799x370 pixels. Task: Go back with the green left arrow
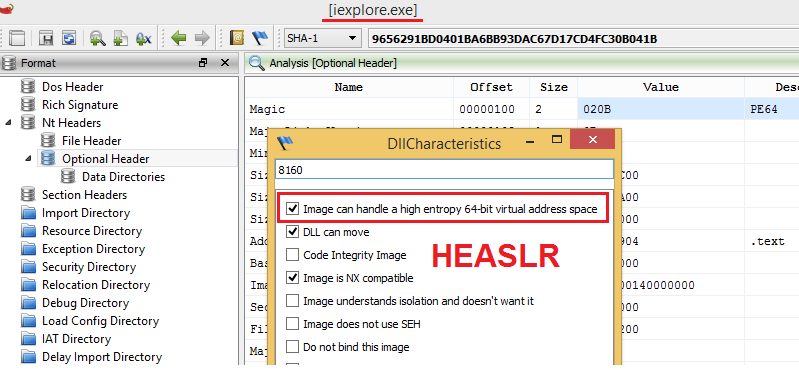pos(178,38)
